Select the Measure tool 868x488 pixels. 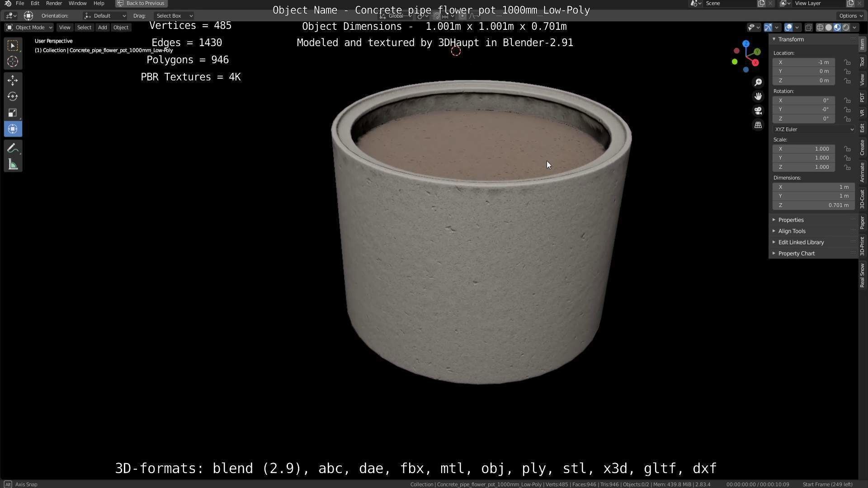(x=13, y=165)
